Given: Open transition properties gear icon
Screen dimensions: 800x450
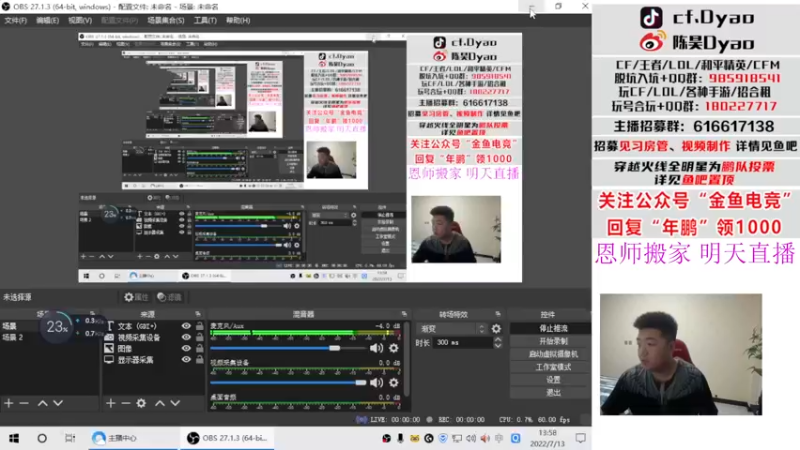Looking at the screenshot, I should tap(496, 329).
